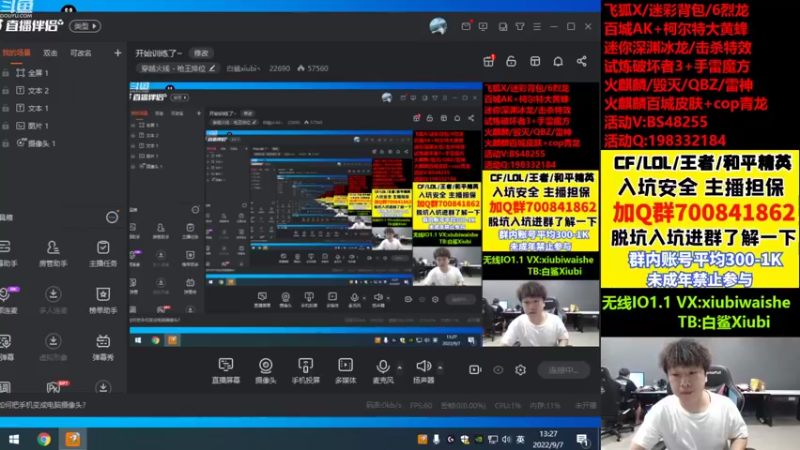
Task: Switch to the 双击 scene tab
Action: [50, 53]
